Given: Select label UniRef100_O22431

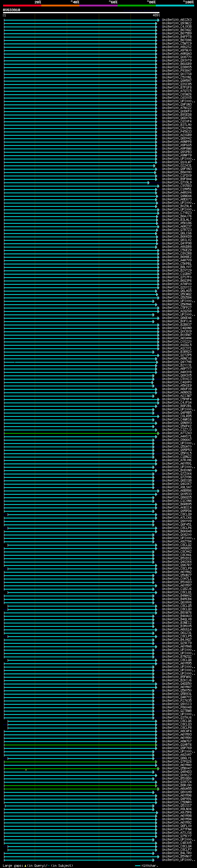Looking at the screenshot, I should pyautogui.click(x=177, y=165).
